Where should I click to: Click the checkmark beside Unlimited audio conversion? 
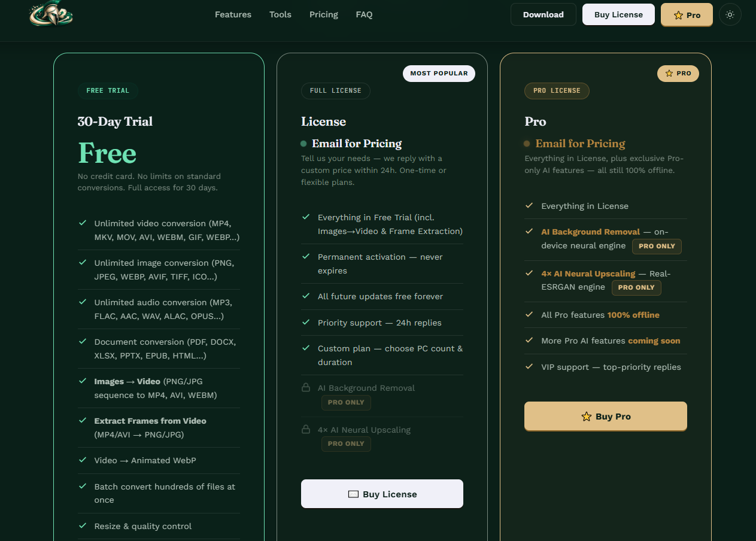[x=83, y=302]
